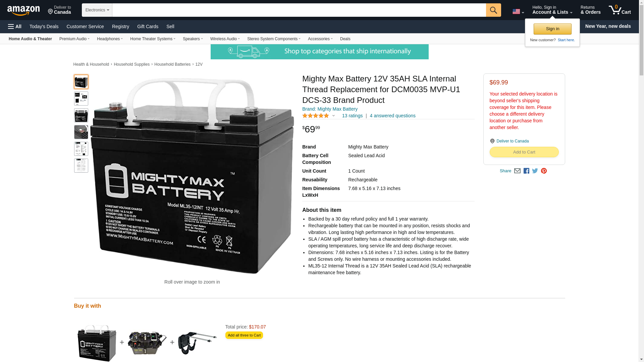The image size is (644, 362).
Task: Open the Electronics search category dropdown
Action: [97, 10]
